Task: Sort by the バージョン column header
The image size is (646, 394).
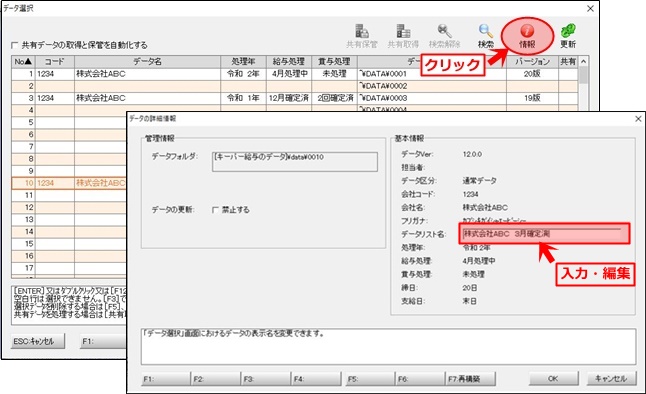Action: point(532,62)
